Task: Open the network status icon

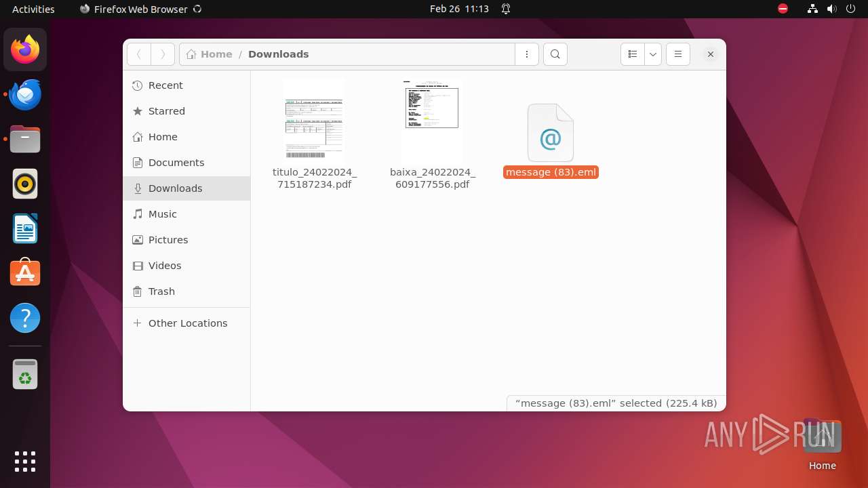Action: pos(812,9)
